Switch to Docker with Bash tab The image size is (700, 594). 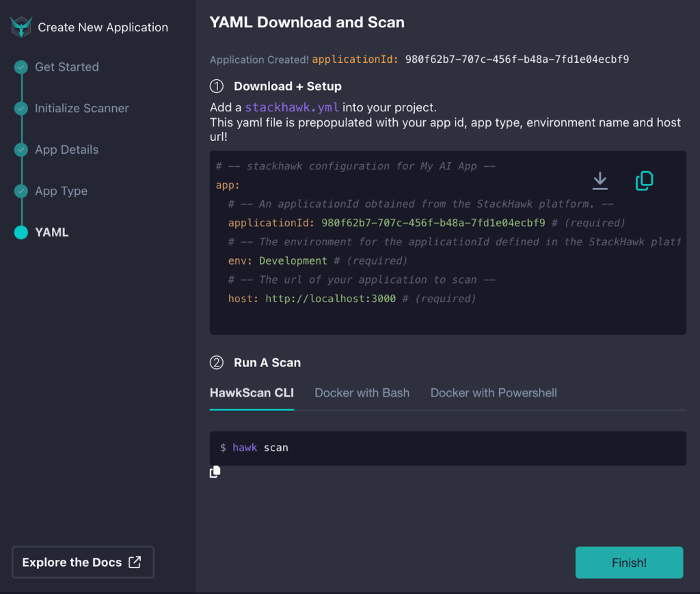tap(362, 393)
